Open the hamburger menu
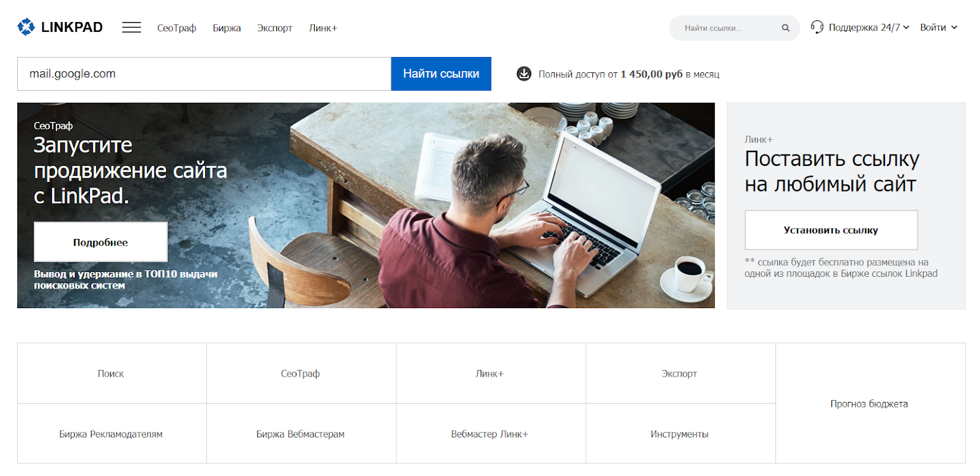Image resolution: width=980 pixels, height=476 pixels. point(131,28)
